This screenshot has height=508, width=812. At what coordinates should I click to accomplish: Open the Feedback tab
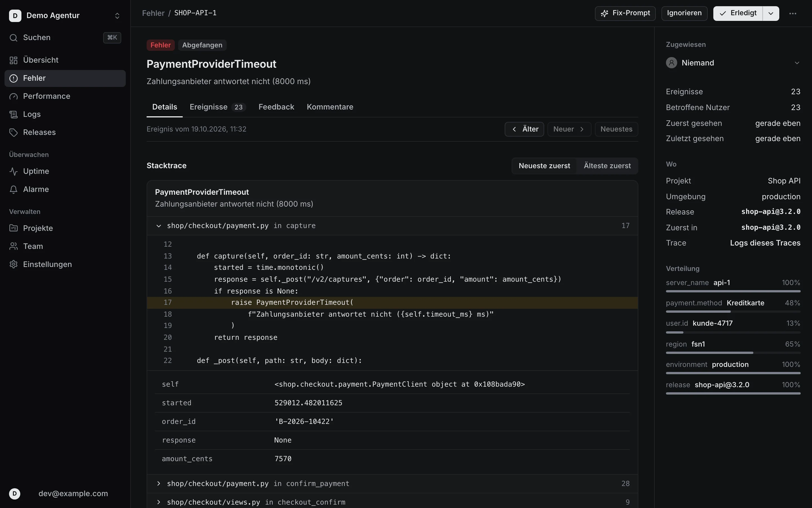coord(276,107)
